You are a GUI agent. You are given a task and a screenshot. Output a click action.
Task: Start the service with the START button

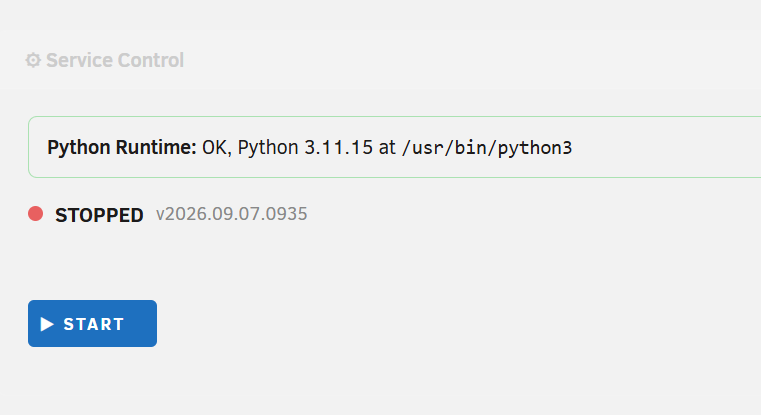click(92, 323)
